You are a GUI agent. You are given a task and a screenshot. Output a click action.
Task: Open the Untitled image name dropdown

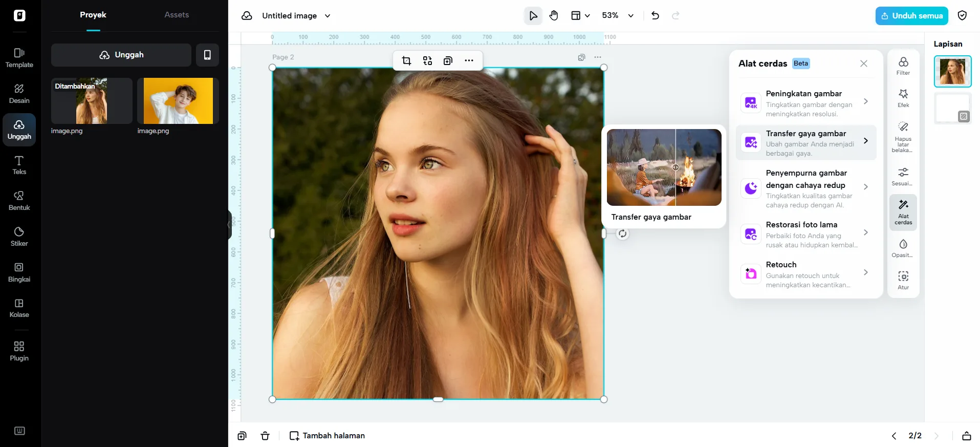click(x=328, y=16)
